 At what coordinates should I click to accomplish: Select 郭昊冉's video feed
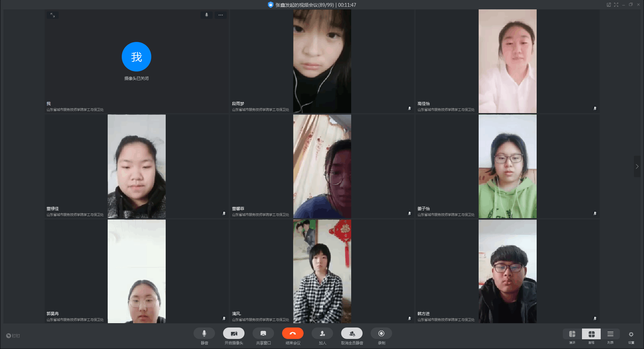point(137,271)
